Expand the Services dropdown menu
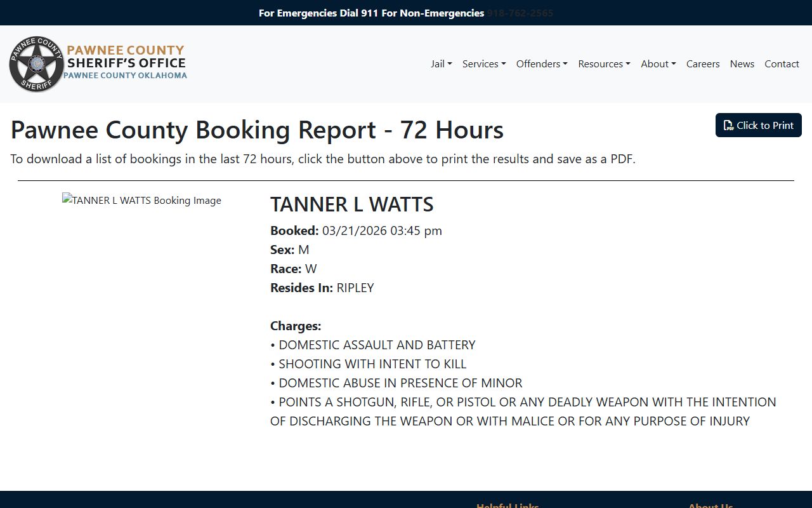 [x=484, y=63]
